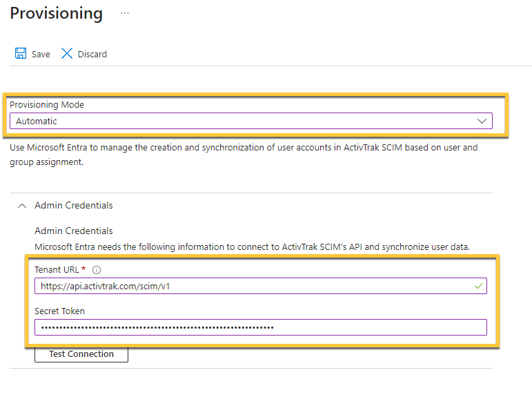The height and width of the screenshot is (397, 532).
Task: Click the green validation checkmark in Tenant URL
Action: click(x=479, y=286)
